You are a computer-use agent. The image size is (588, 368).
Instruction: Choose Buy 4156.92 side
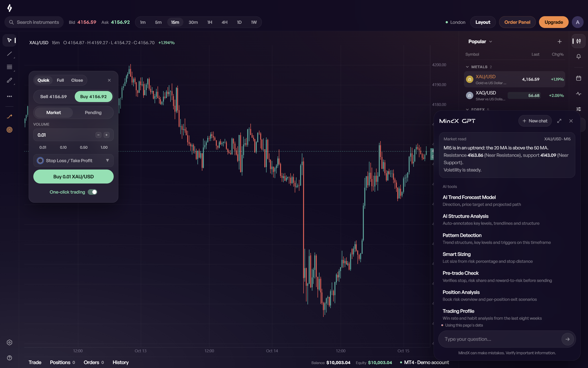(93, 97)
